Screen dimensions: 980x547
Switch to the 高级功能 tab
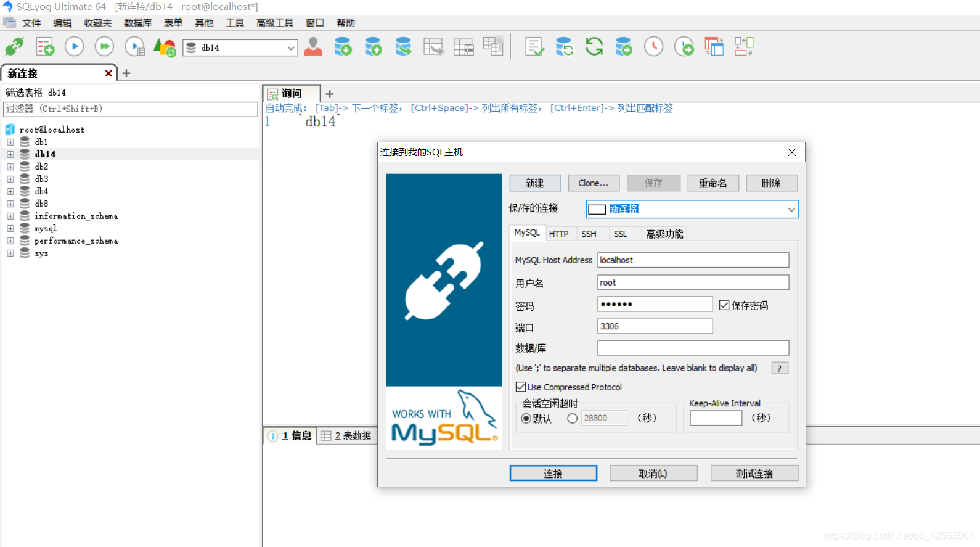[664, 234]
